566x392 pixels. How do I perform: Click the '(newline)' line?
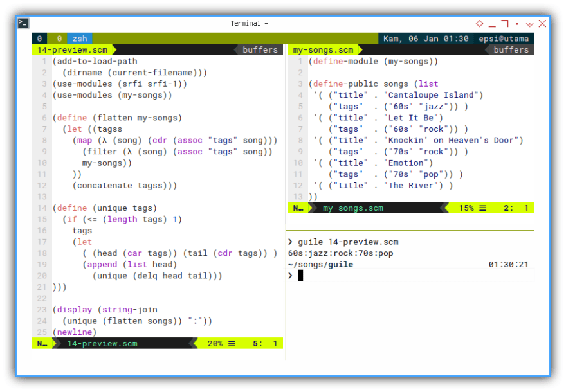(75, 332)
